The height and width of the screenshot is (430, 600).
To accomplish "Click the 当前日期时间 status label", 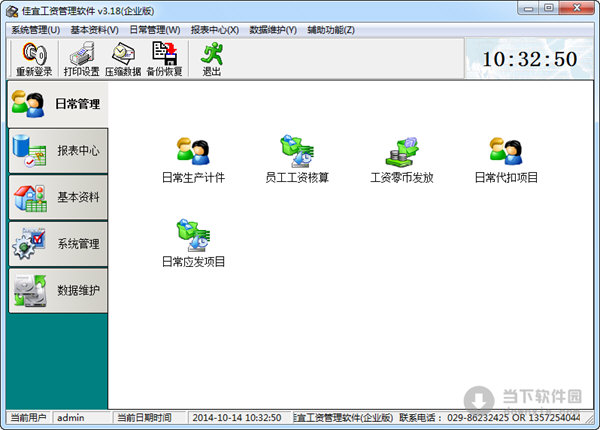I will click(144, 418).
